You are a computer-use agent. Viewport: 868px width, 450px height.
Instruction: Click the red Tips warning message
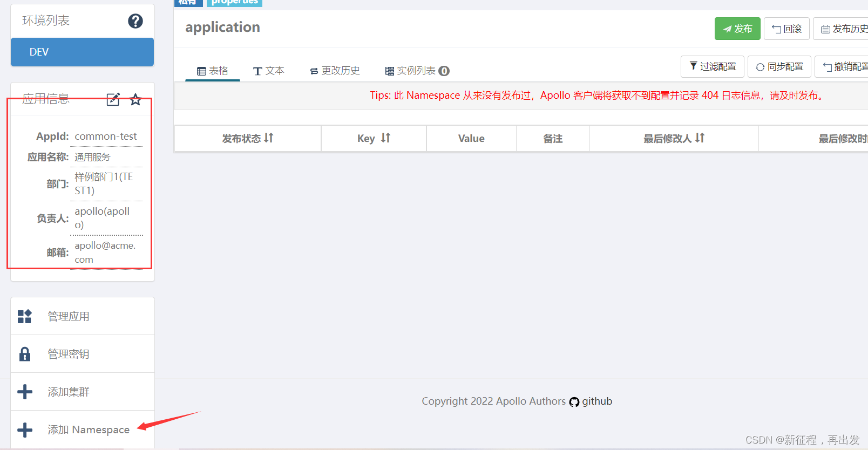[598, 96]
